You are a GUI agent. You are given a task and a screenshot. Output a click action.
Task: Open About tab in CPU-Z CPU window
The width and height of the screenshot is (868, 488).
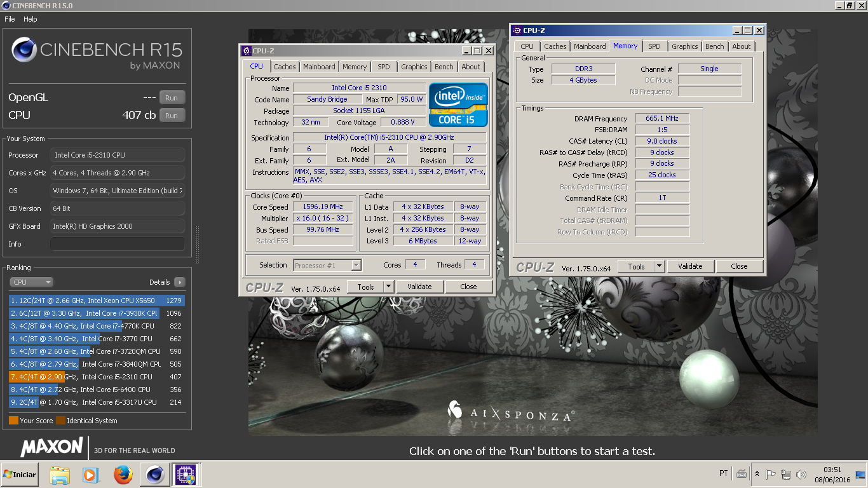pyautogui.click(x=471, y=67)
